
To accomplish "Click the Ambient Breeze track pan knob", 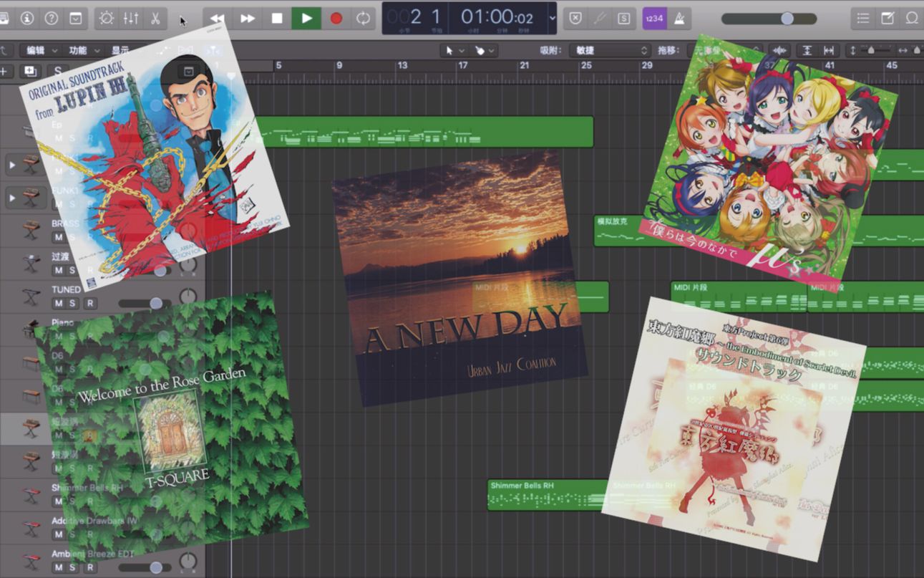I will point(188,561).
